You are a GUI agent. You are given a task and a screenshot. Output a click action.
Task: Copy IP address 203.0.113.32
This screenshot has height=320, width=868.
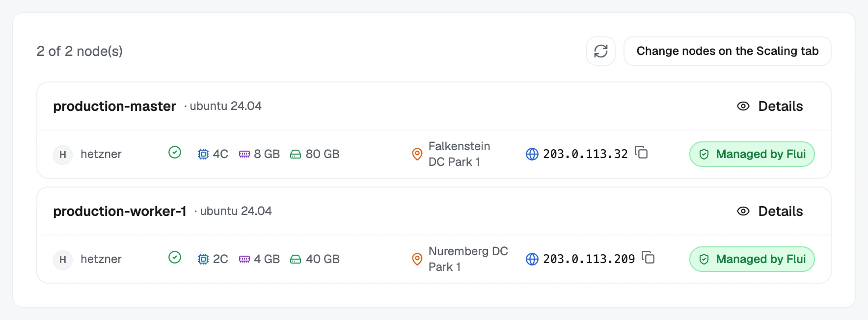point(641,153)
